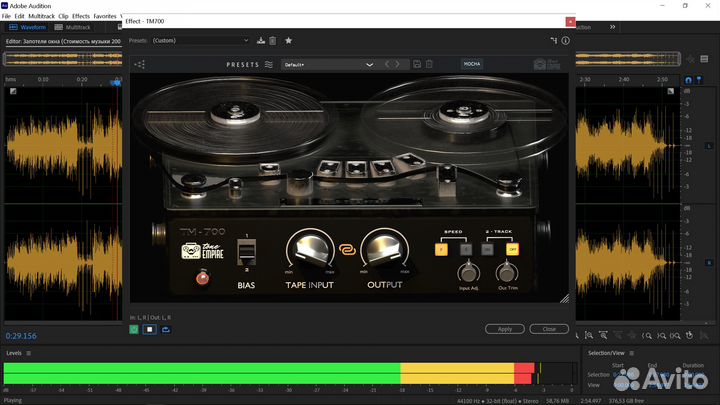720x405 pixels.
Task: Zoom in at in point
Action: 647,336
